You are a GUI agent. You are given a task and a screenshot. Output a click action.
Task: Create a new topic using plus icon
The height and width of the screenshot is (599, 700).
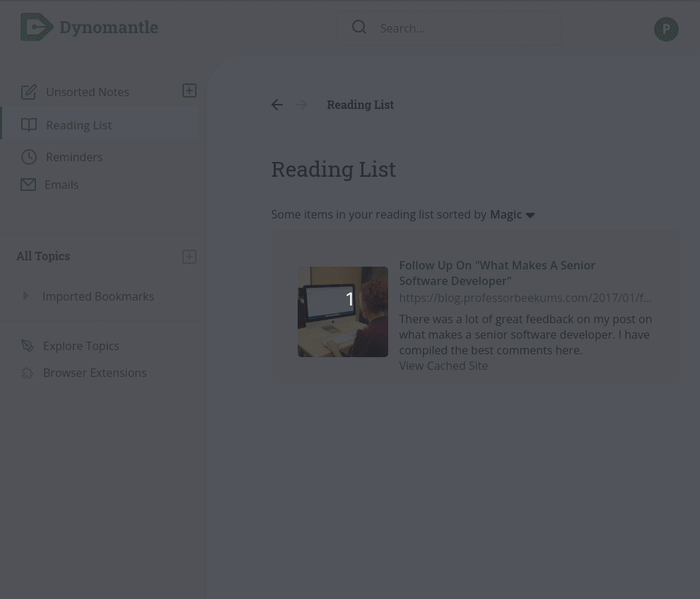tap(189, 257)
